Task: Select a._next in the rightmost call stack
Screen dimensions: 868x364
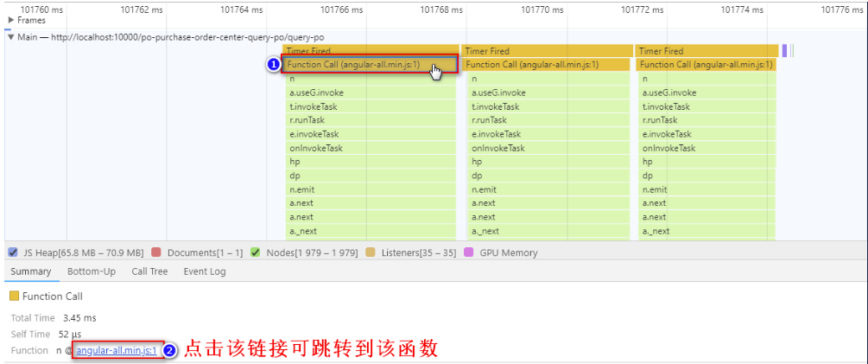Action: coord(707,231)
